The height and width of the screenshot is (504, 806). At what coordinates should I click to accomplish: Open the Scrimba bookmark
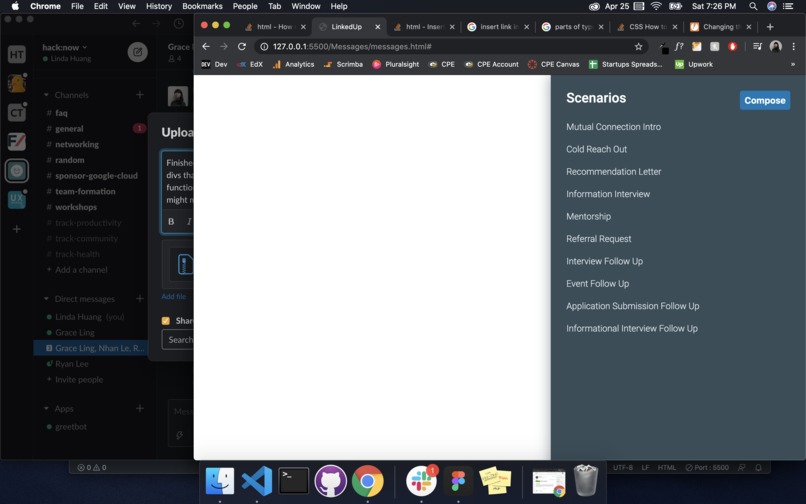click(x=343, y=64)
